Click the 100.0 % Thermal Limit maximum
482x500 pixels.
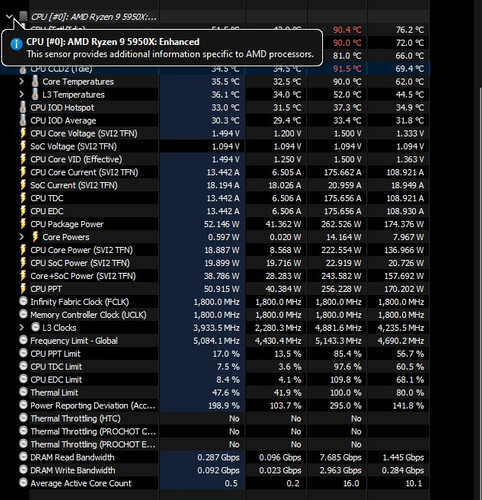[x=346, y=392]
